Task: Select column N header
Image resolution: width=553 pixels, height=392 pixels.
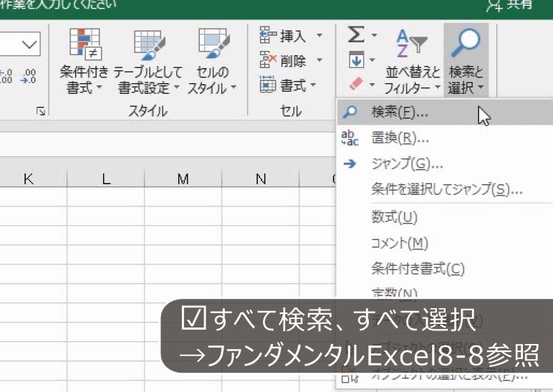Action: 261,178
